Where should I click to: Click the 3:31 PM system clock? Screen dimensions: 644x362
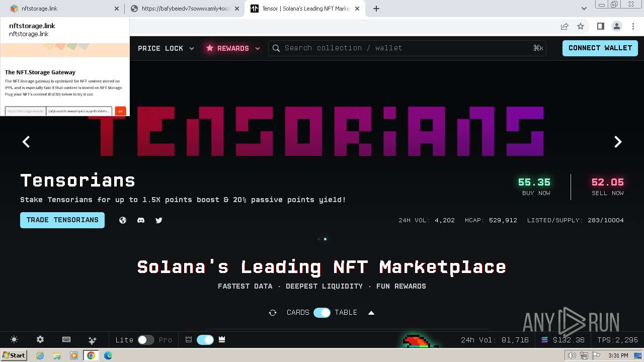click(x=618, y=355)
